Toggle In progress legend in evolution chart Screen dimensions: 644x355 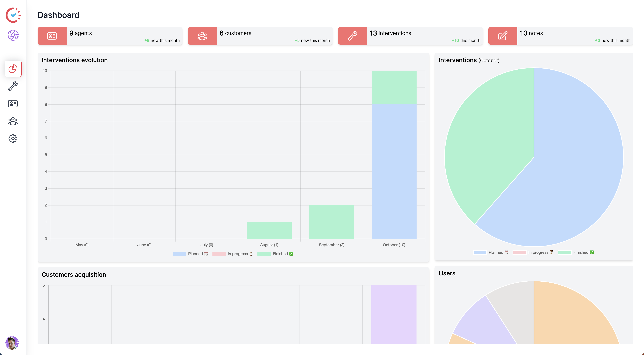[x=232, y=254]
